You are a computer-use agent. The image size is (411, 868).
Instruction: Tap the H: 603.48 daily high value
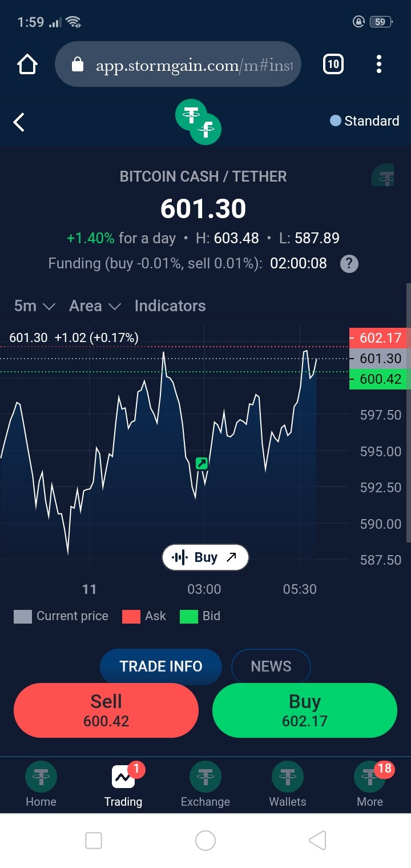click(227, 238)
